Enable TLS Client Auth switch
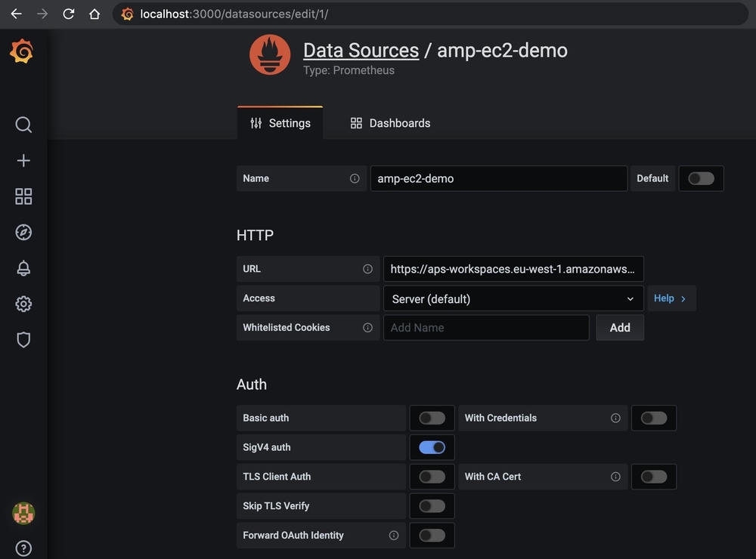Screen dimensions: 756x559 coord(432,477)
